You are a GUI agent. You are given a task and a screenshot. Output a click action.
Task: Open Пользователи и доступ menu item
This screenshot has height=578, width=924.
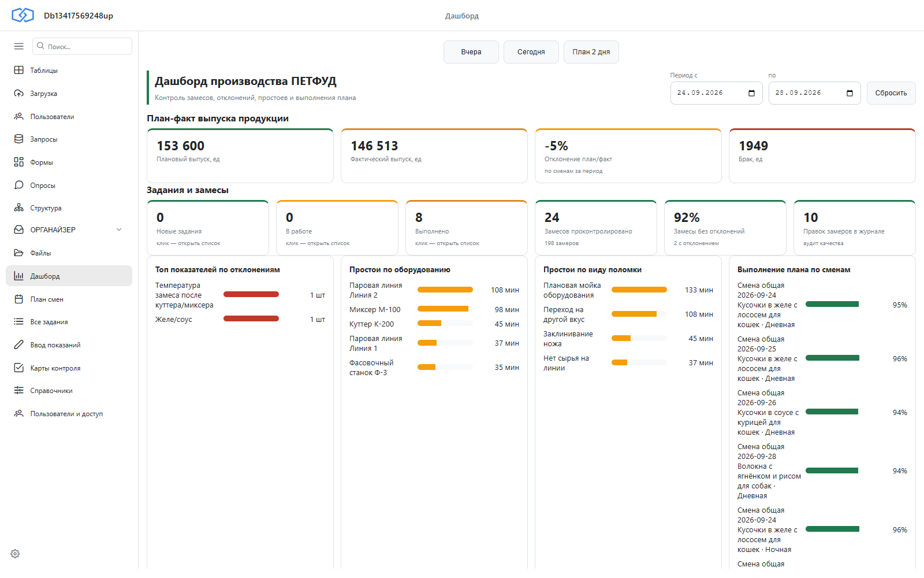pos(69,413)
